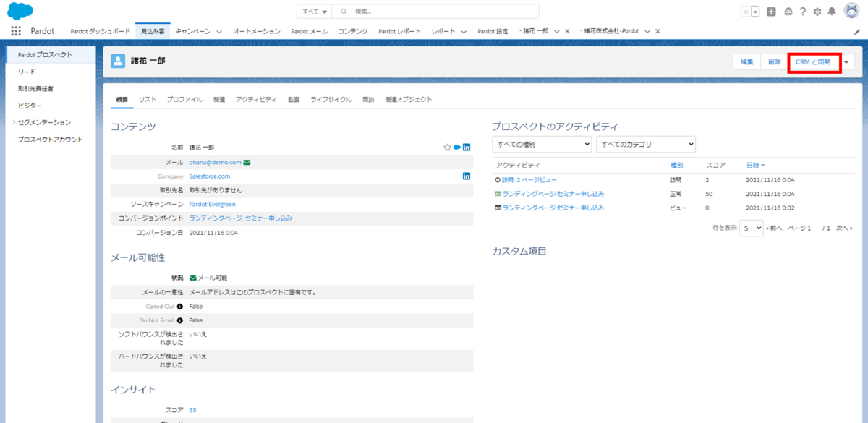Open the help question mark icon

[803, 12]
